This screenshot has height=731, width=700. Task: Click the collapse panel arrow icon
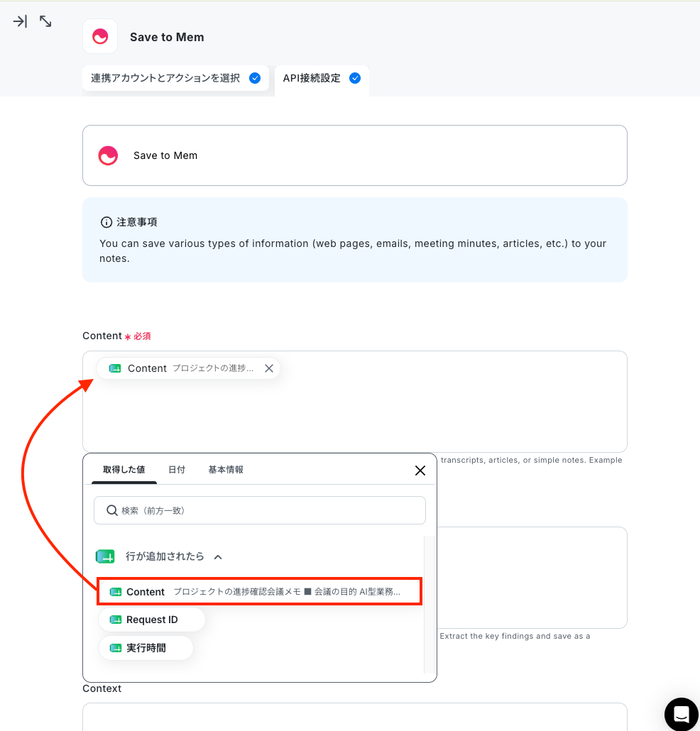[x=20, y=21]
